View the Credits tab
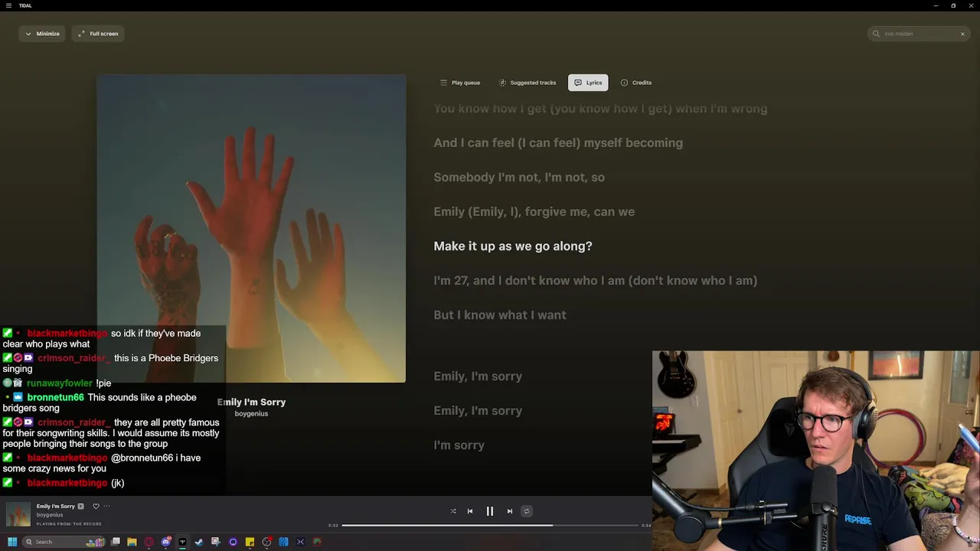 click(636, 83)
